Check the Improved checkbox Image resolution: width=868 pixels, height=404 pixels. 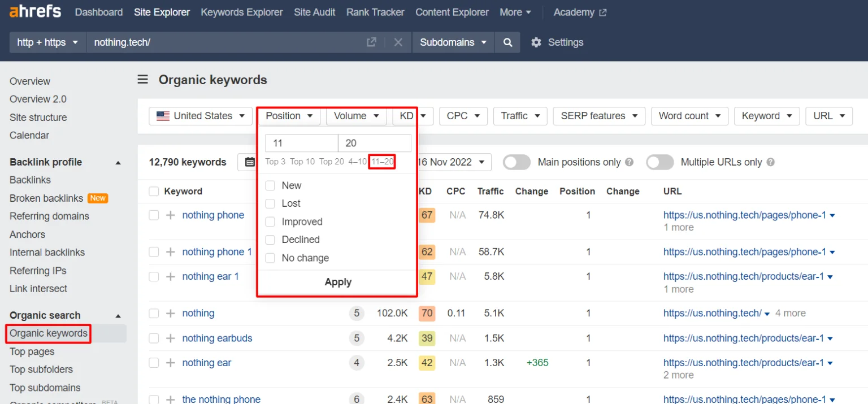[270, 221]
